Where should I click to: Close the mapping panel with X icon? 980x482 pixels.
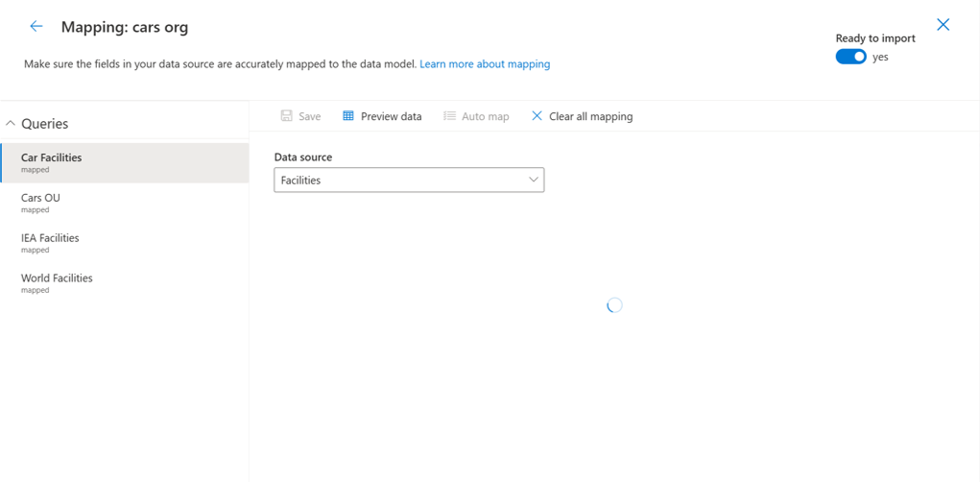(944, 25)
